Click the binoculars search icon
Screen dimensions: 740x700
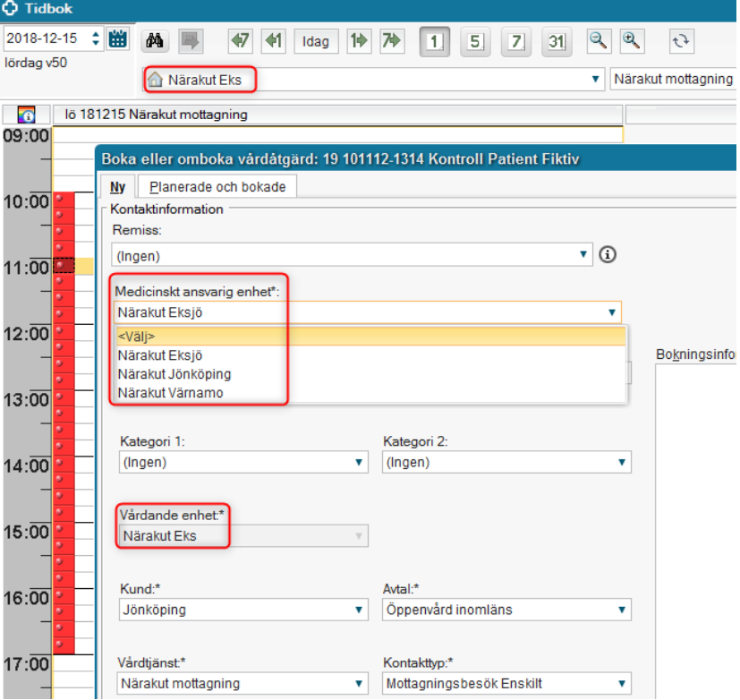point(155,40)
